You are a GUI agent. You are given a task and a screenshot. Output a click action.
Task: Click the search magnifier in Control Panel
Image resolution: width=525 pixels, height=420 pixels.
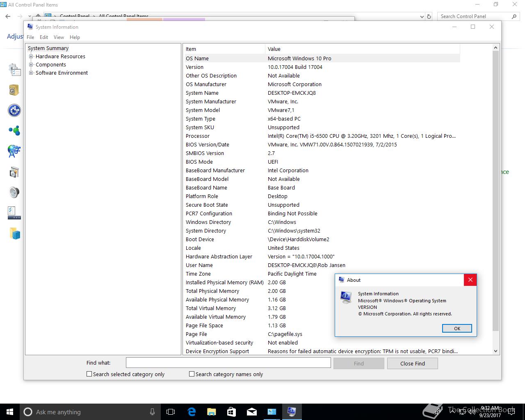[514, 16]
